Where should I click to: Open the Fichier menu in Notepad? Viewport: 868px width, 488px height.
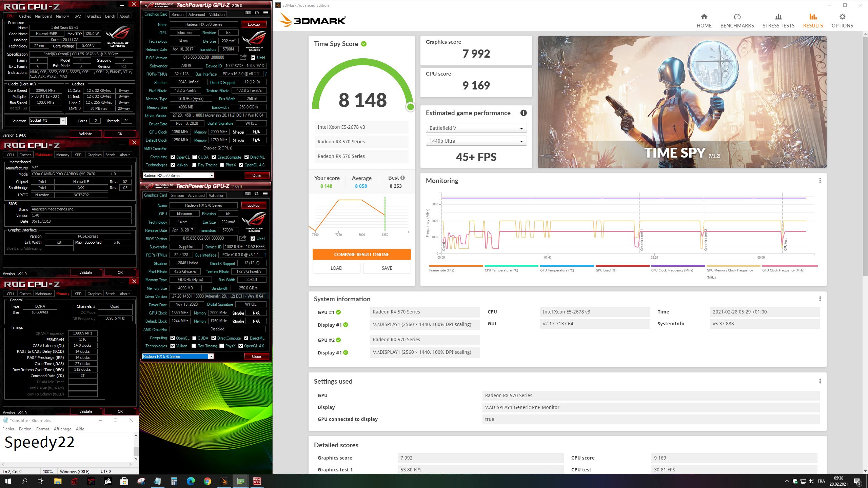point(8,429)
